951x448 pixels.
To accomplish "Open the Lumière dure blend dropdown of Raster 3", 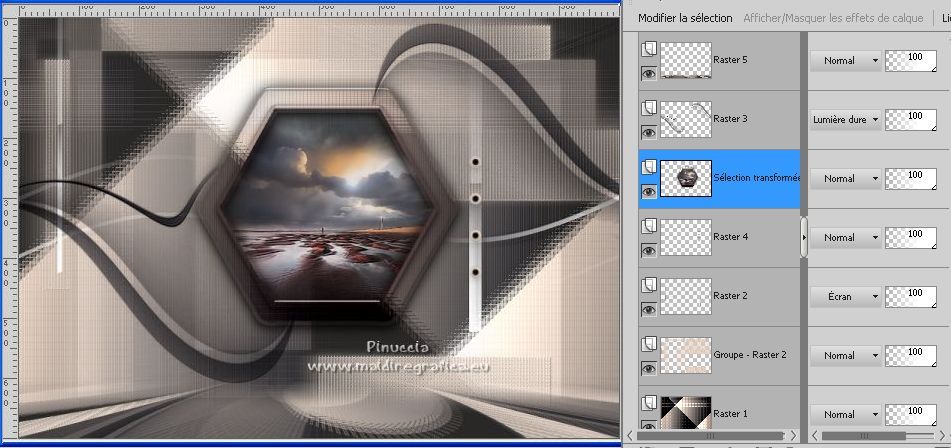I will coord(845,119).
